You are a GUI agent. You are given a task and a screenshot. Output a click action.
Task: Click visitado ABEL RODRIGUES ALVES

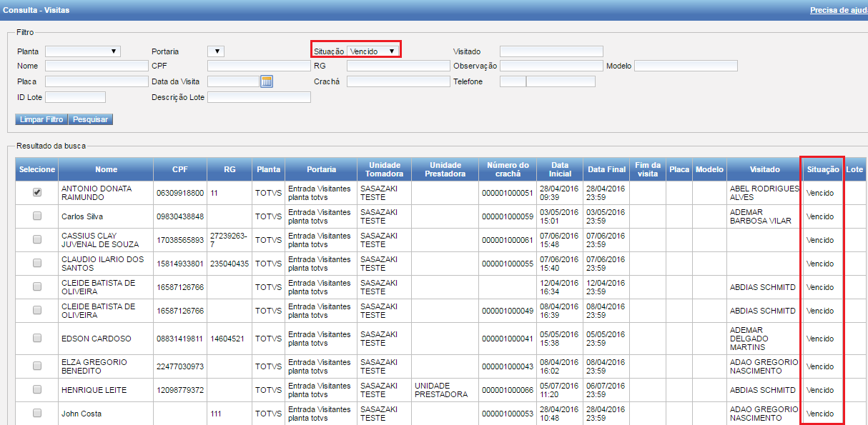pyautogui.click(x=764, y=193)
